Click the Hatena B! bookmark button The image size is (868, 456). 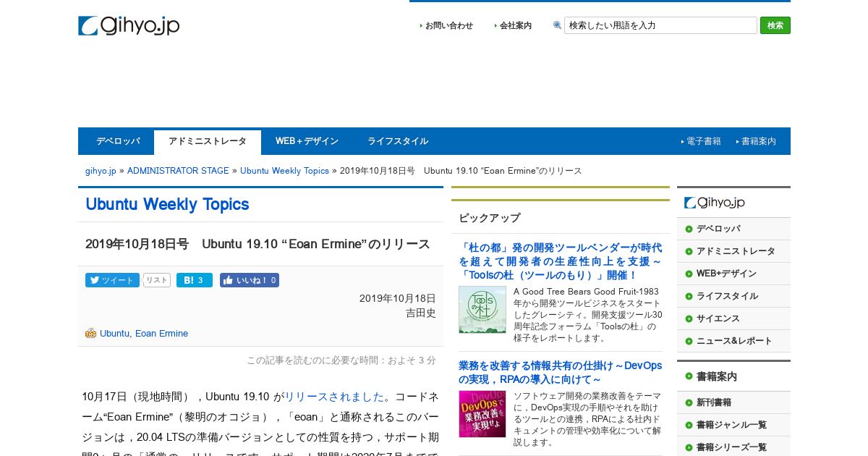pos(195,280)
